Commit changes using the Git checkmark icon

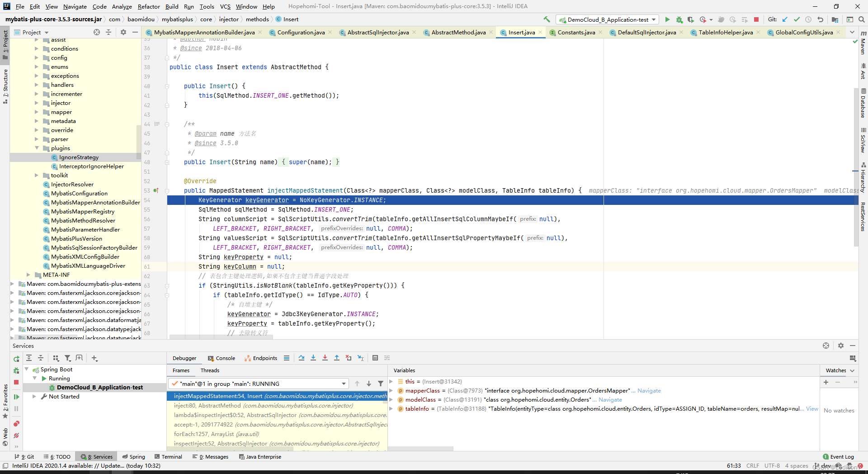pos(797,19)
